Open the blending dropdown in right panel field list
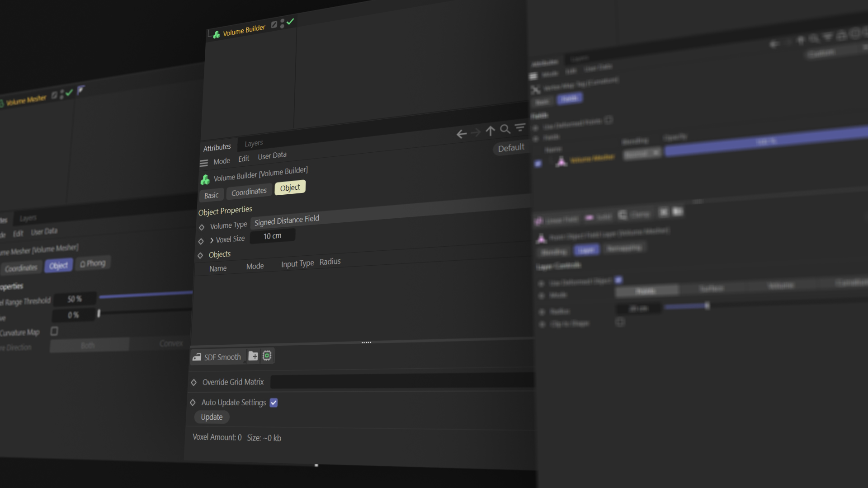The image size is (868, 488). (642, 154)
